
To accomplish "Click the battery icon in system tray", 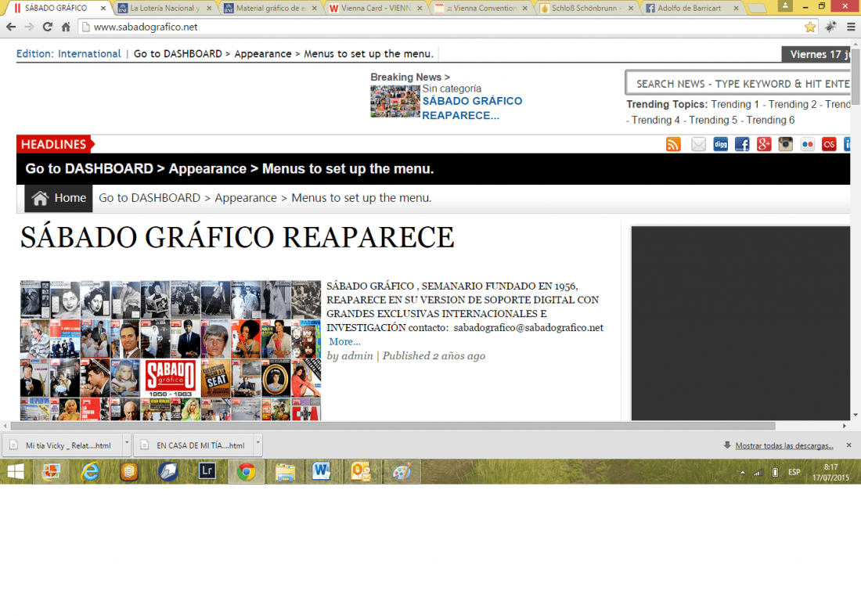I will click(x=776, y=472).
